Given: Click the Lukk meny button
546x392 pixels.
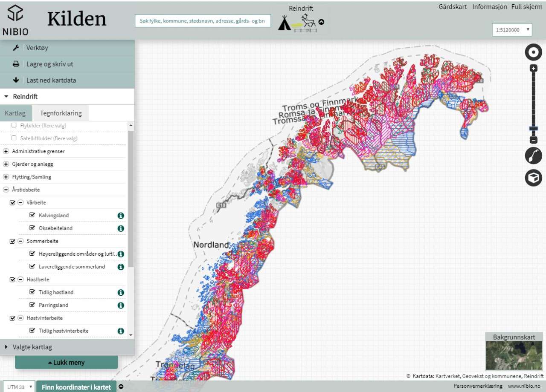Looking at the screenshot, I should [x=66, y=363].
